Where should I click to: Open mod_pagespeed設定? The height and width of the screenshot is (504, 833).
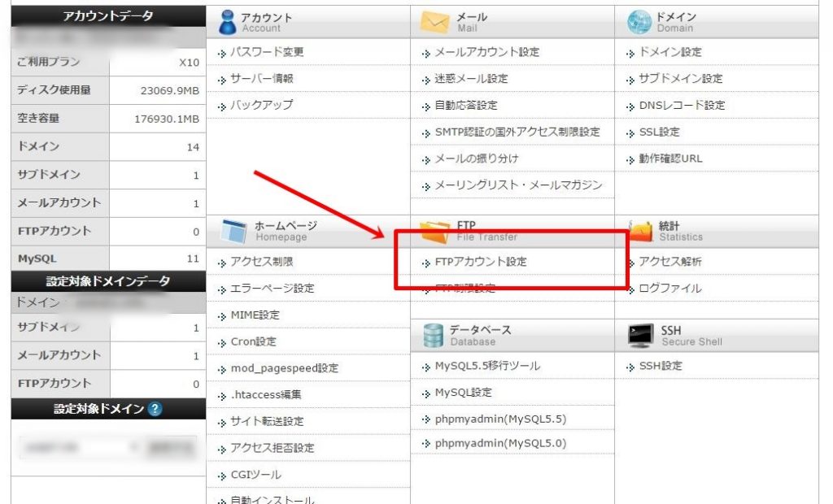tap(284, 368)
